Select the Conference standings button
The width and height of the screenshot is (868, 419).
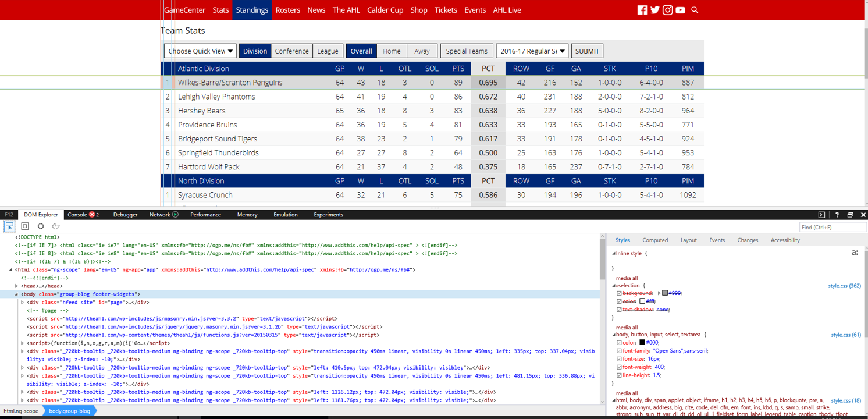(291, 51)
